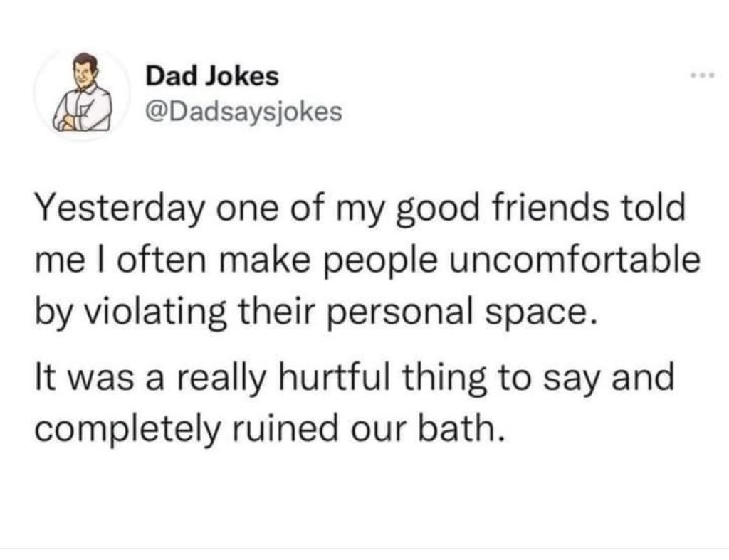The height and width of the screenshot is (560, 729).
Task: Open the Dad Jokes display name
Action: [x=211, y=76]
